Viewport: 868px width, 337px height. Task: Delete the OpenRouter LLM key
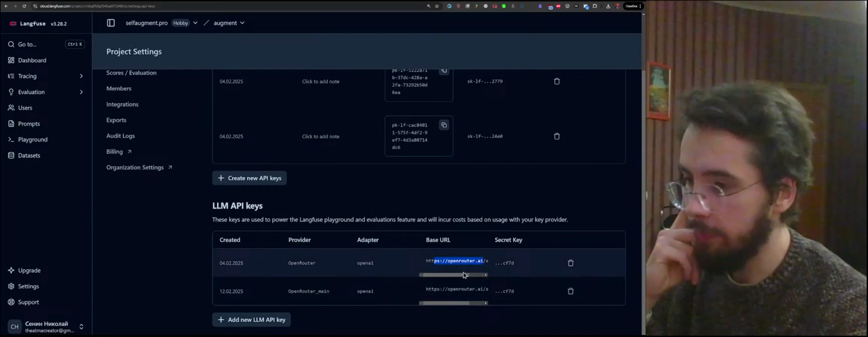pyautogui.click(x=570, y=263)
